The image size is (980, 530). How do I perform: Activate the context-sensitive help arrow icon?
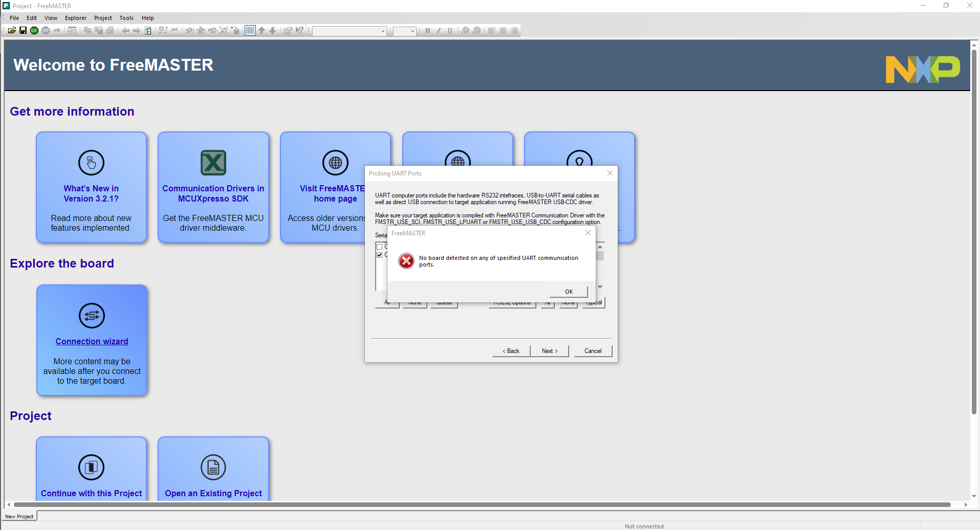[x=299, y=30]
